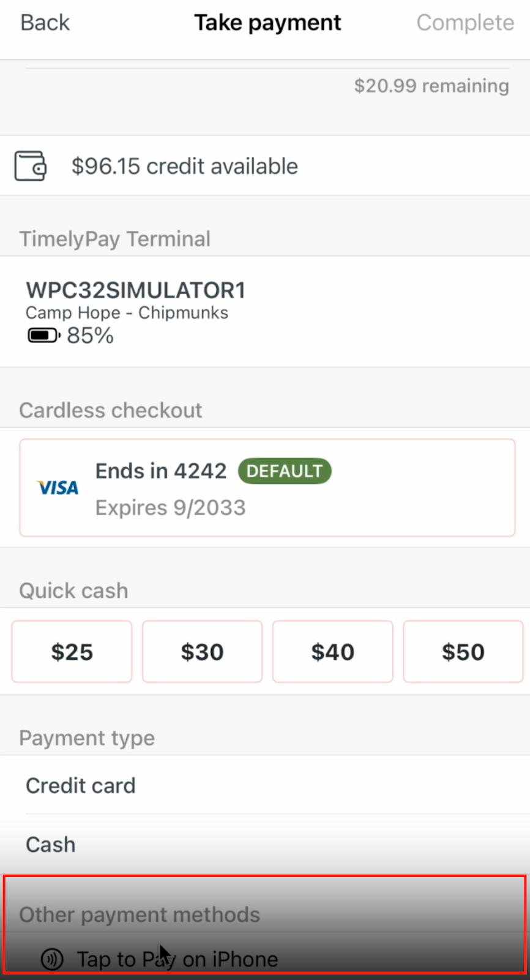
Task: Tap the terminal battery icon
Action: pyautogui.click(x=44, y=336)
